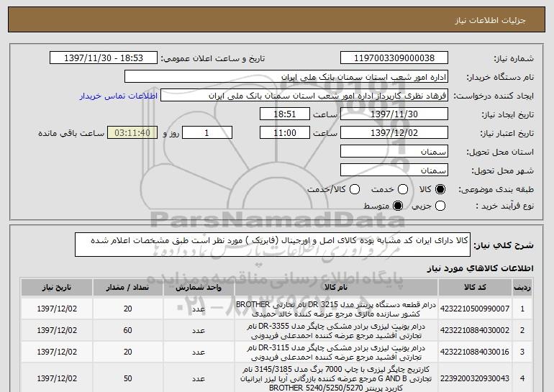
Task: Select the خدمت radio button
Action: point(403,189)
